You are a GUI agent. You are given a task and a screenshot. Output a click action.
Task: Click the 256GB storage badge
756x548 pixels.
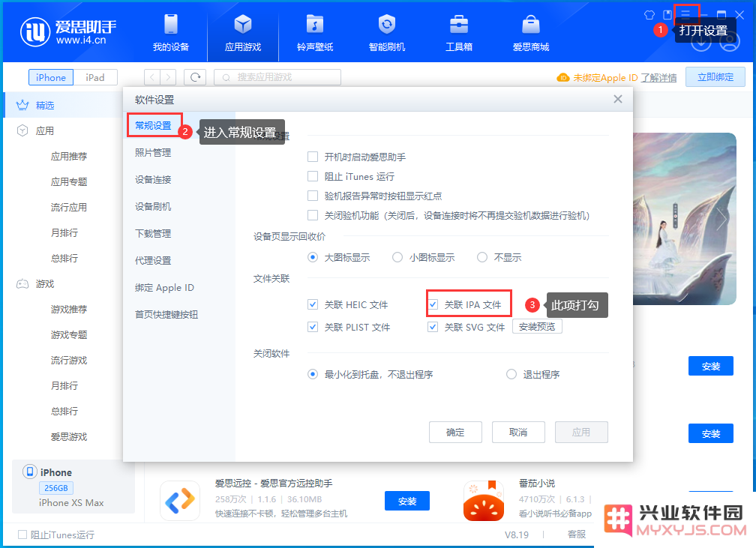[x=56, y=488]
